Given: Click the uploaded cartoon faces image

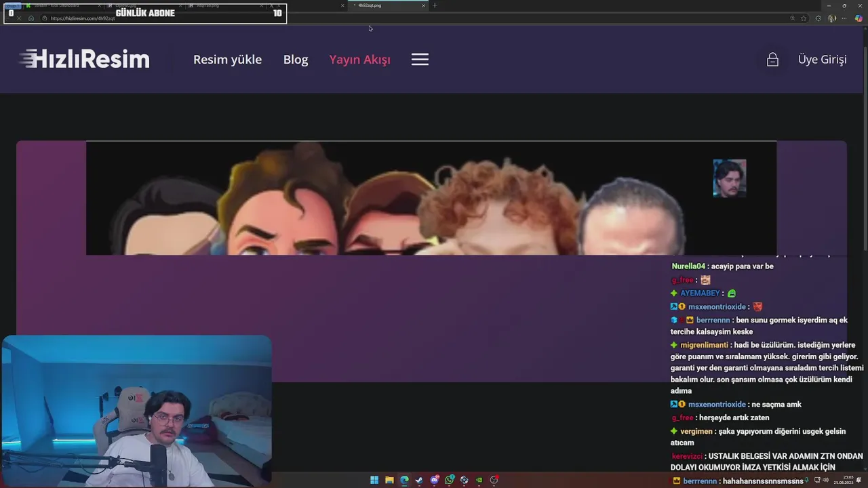Looking at the screenshot, I should 431,198.
